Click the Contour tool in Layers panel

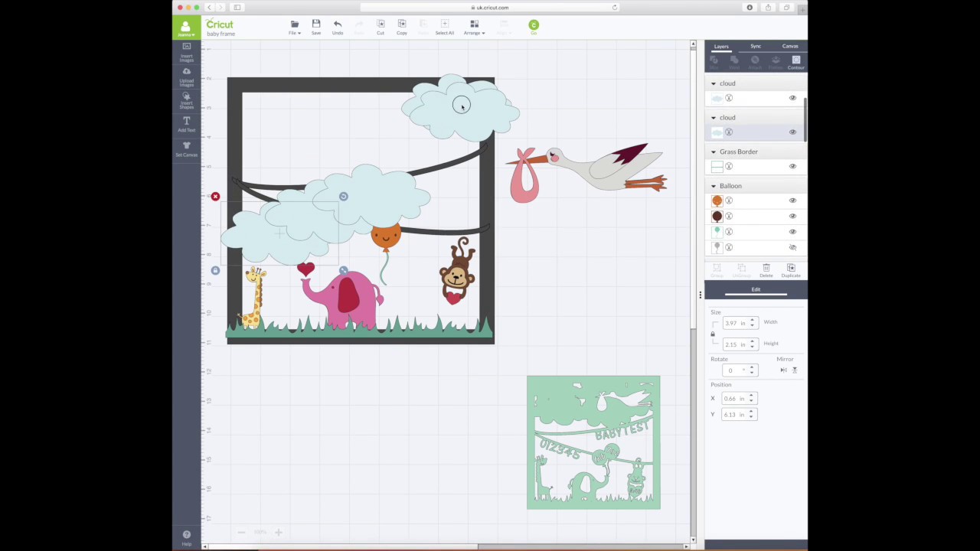796,62
